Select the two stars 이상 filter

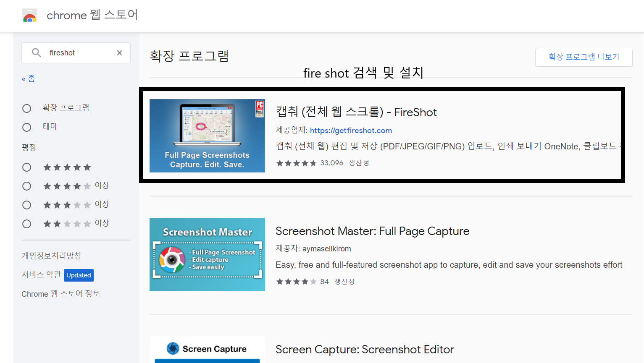point(27,224)
